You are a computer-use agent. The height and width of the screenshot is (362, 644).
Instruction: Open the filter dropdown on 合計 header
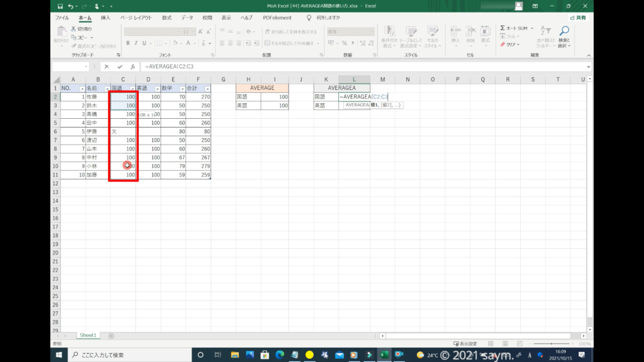207,89
